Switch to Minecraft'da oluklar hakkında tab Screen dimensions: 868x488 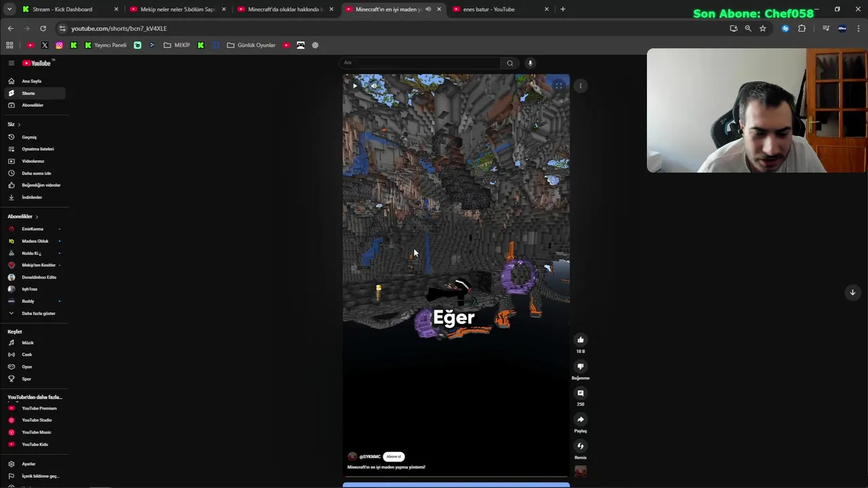click(x=285, y=9)
